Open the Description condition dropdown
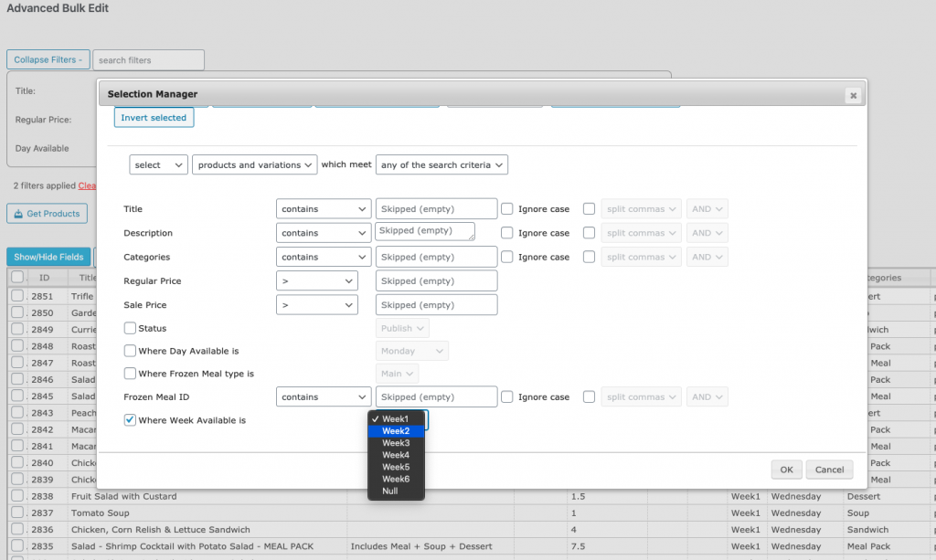The height and width of the screenshot is (560, 936). click(x=324, y=233)
